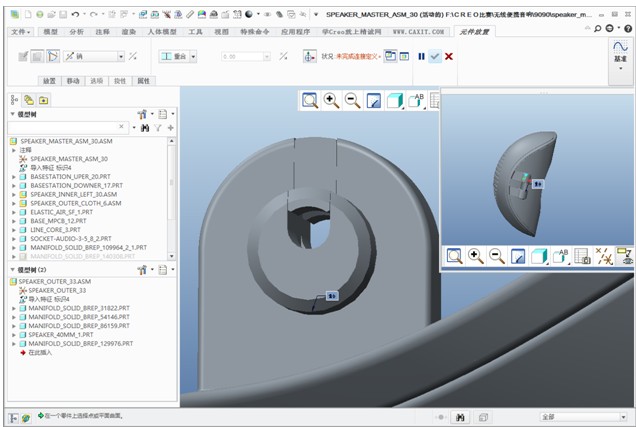Refit the main viewport using toolbar icon
This screenshot has height=427, width=636.
click(x=310, y=100)
